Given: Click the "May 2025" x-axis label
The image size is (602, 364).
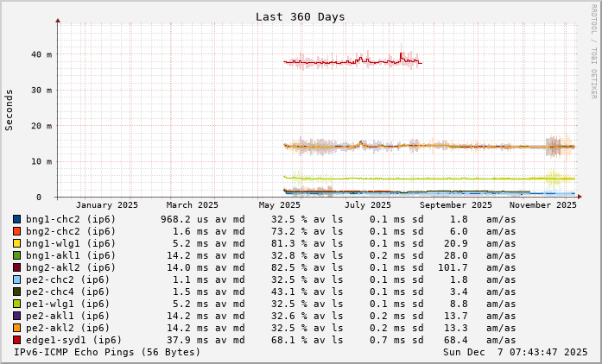Looking at the screenshot, I should coord(279,205).
